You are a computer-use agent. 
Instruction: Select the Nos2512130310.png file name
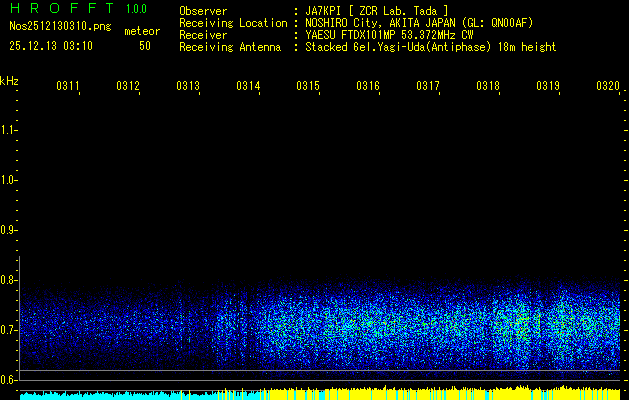59,27
